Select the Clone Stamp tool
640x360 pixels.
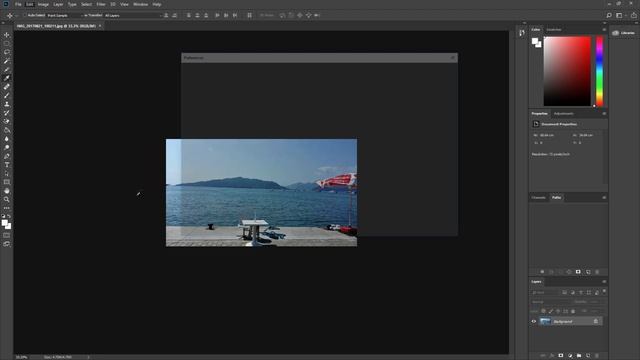pos(7,104)
